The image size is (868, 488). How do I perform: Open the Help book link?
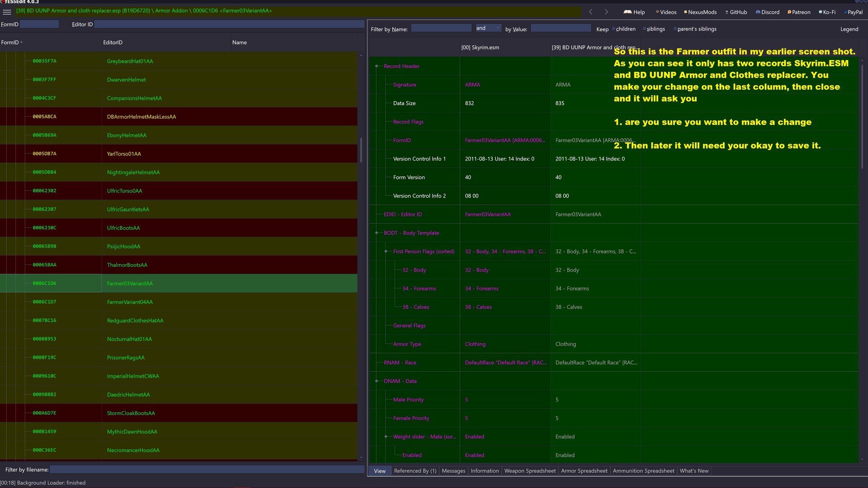tap(634, 12)
